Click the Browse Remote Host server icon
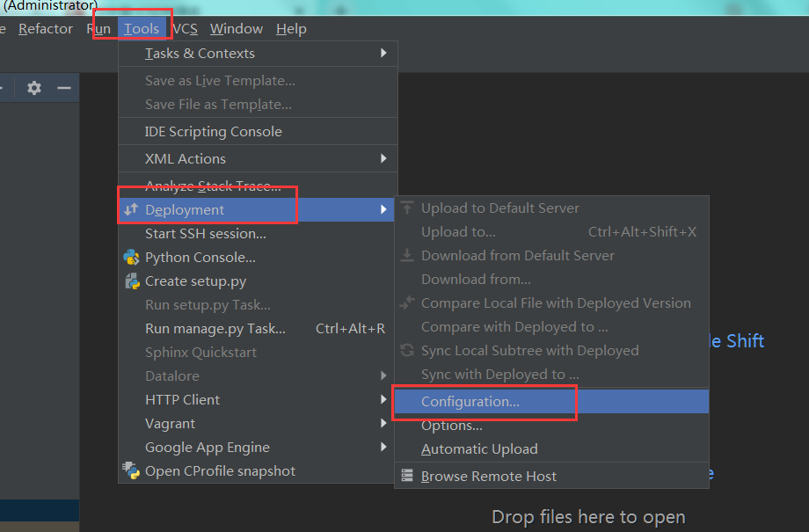The height and width of the screenshot is (532, 809). [407, 476]
